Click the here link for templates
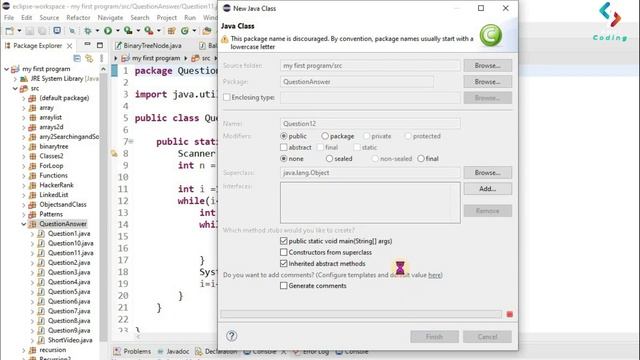 pyautogui.click(x=434, y=275)
